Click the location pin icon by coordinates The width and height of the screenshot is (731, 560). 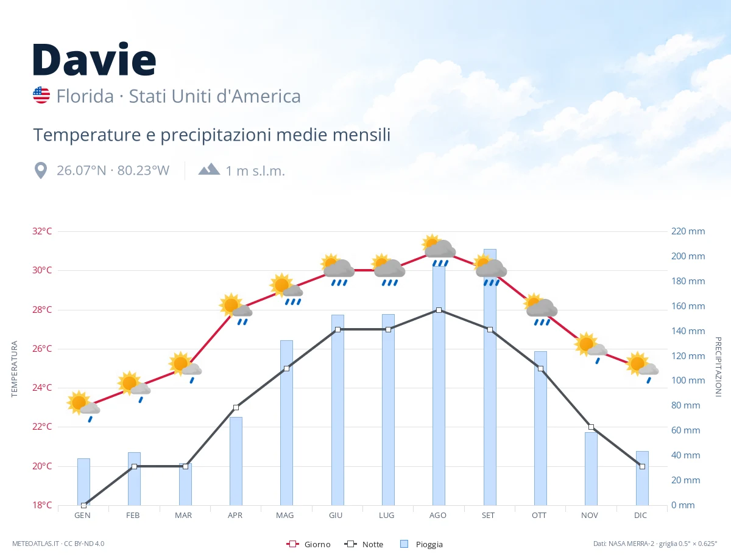[41, 170]
